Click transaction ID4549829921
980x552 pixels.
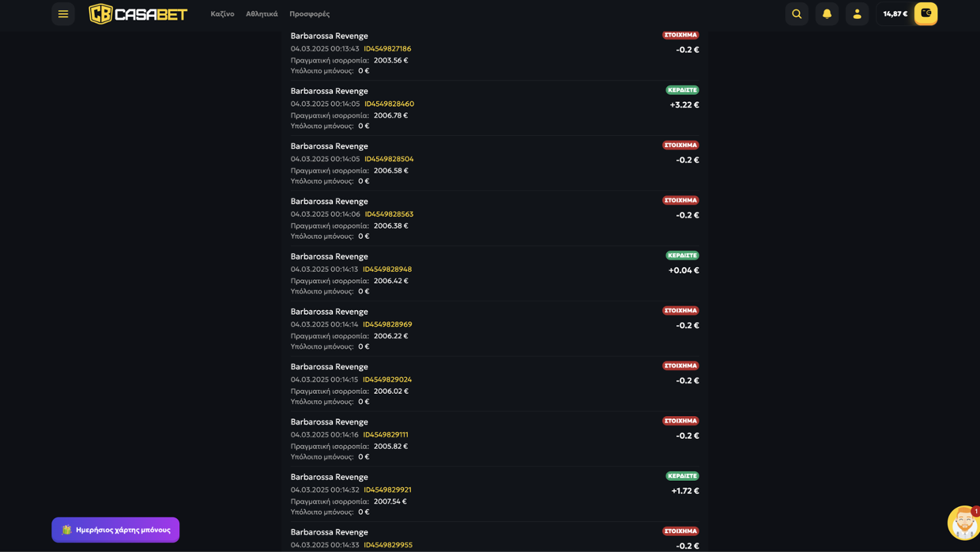pos(387,490)
